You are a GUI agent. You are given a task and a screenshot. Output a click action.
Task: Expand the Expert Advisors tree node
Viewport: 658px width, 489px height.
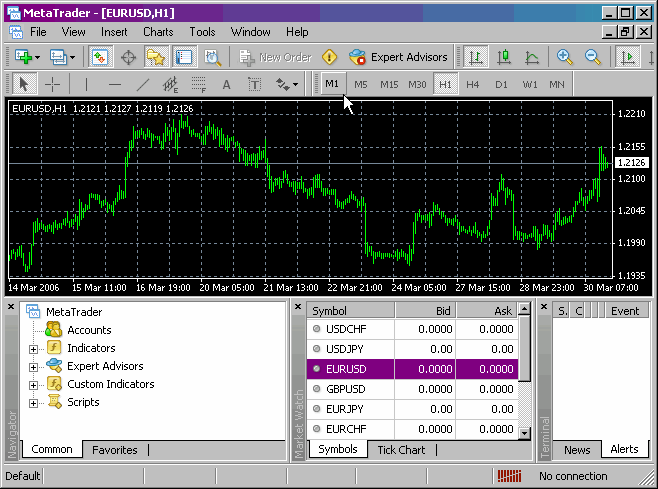point(34,367)
